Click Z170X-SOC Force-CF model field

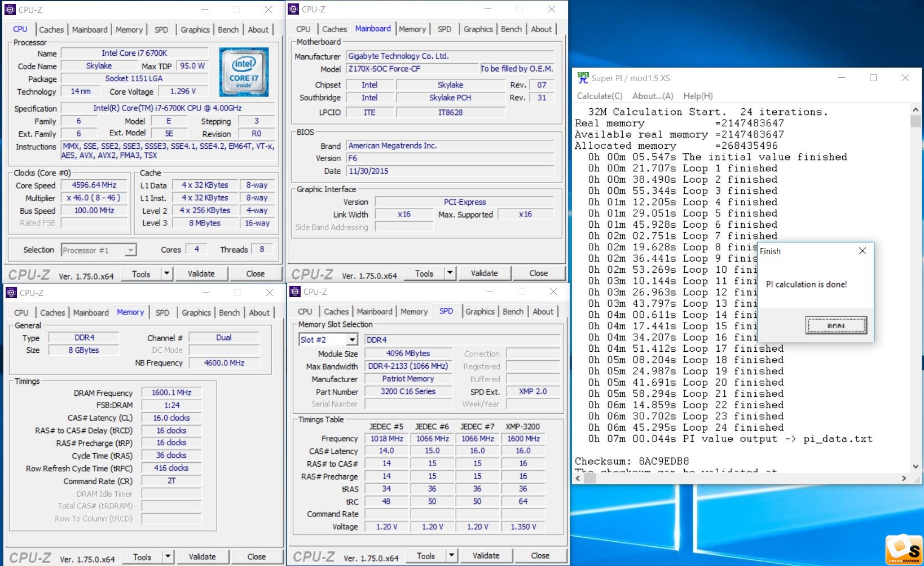click(x=412, y=69)
